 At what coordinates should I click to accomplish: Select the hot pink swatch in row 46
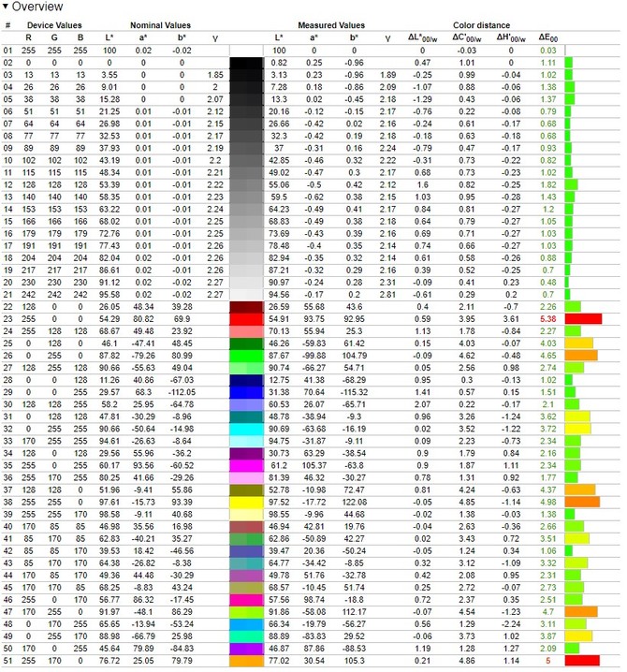tap(246, 600)
